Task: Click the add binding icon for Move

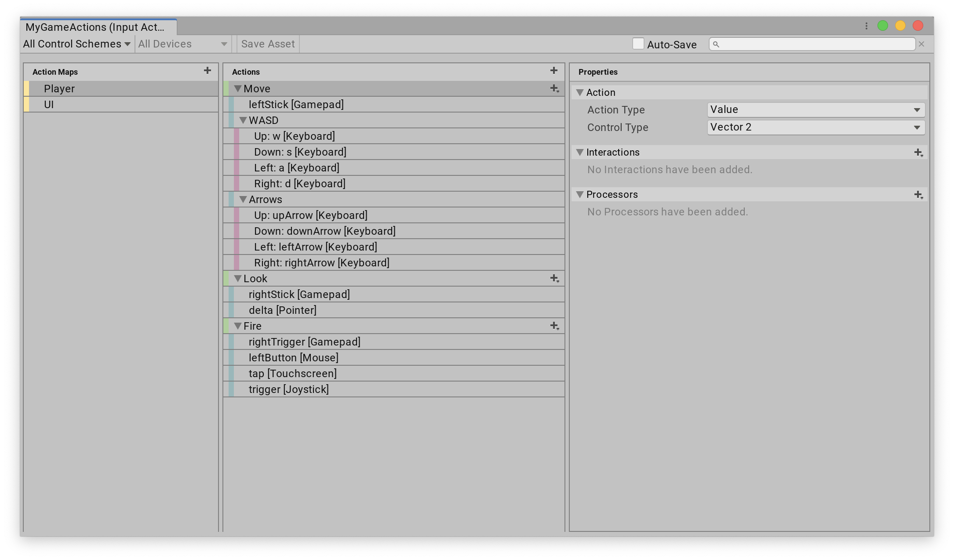Action: 554,88
